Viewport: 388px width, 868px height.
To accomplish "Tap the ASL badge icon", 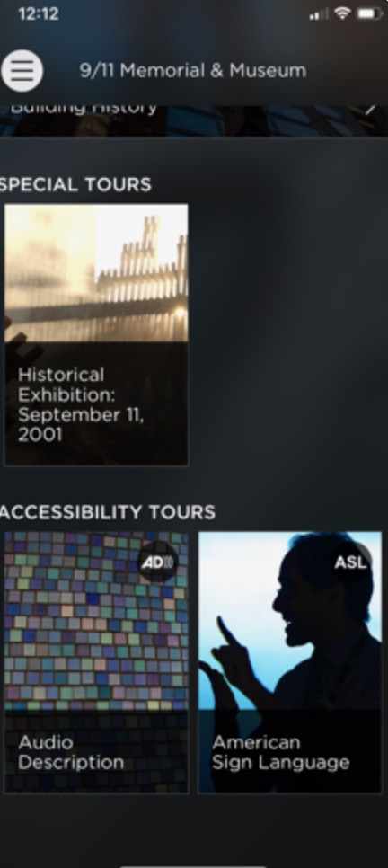I will coord(351,562).
